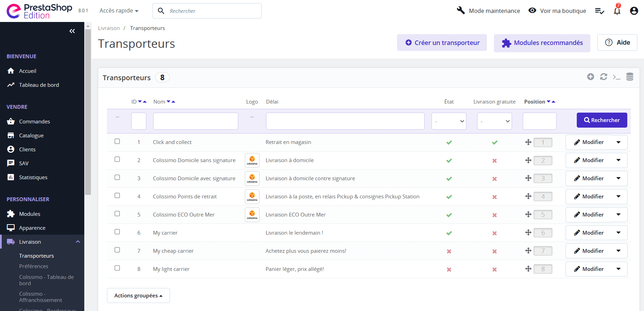644x311 pixels.
Task: Click the drag handle for My carrier
Action: pyautogui.click(x=528, y=233)
